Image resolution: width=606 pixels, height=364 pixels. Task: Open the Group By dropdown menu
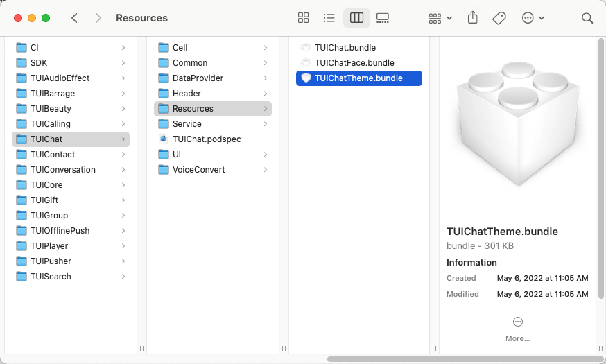(x=440, y=18)
